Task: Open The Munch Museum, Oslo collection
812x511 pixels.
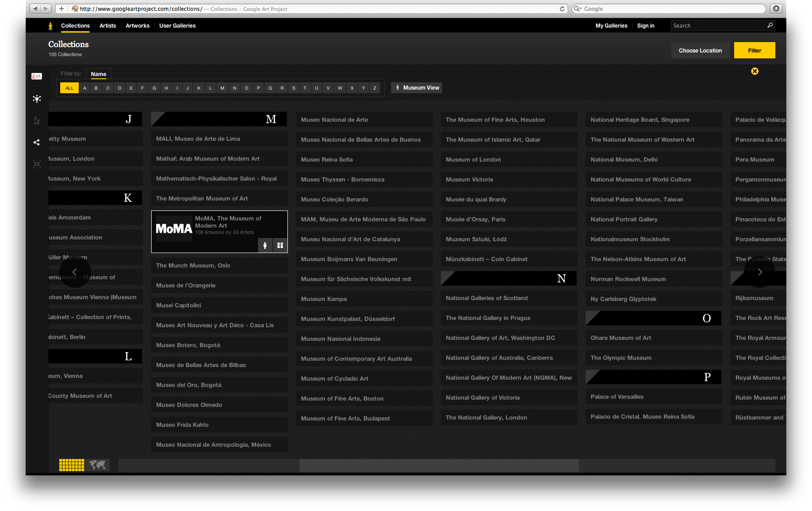Action: 193,266
